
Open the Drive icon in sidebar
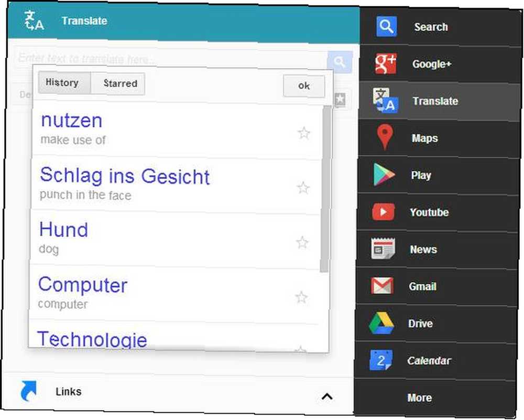pyautogui.click(x=381, y=323)
